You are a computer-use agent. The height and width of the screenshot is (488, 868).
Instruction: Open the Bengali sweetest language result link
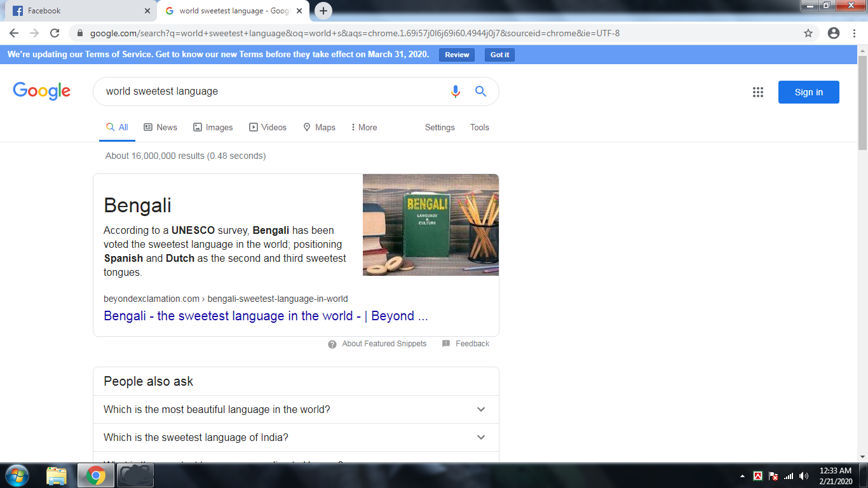pyautogui.click(x=266, y=316)
